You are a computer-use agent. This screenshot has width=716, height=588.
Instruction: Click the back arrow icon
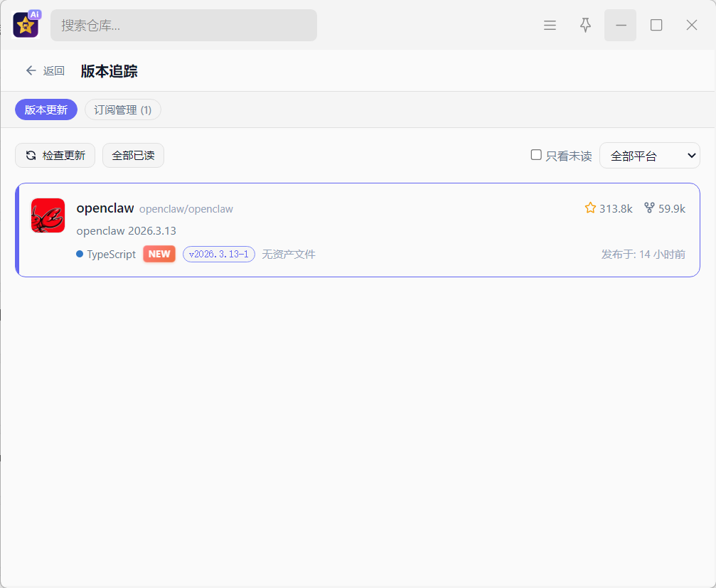31,70
